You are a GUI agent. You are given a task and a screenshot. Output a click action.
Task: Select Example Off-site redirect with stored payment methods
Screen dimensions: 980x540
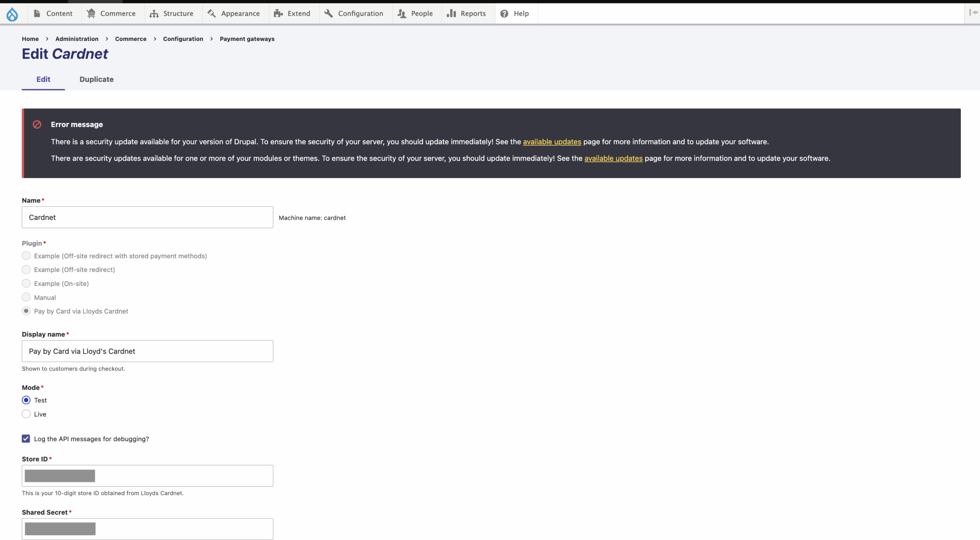pos(26,256)
